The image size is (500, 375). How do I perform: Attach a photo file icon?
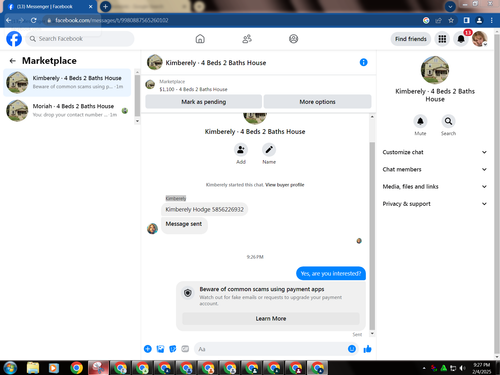(160, 349)
